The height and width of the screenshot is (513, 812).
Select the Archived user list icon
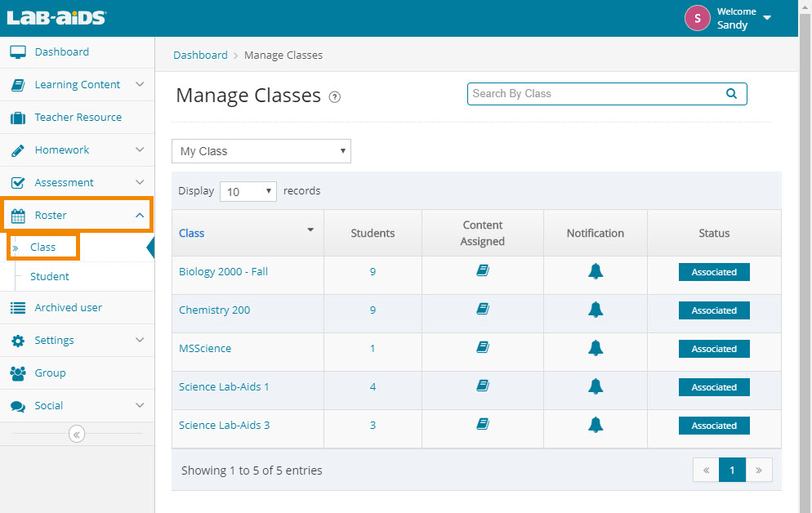(18, 307)
